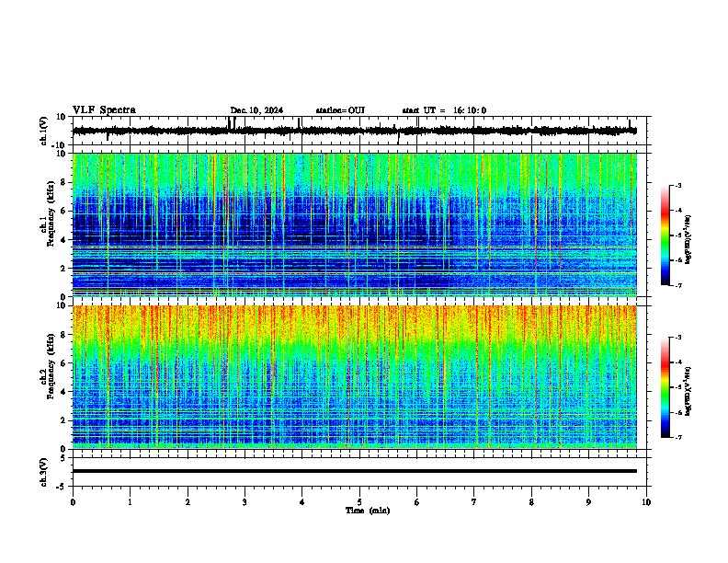728x563 pixels.
Task: Click time axis tick label "4"
Action: 302,502
